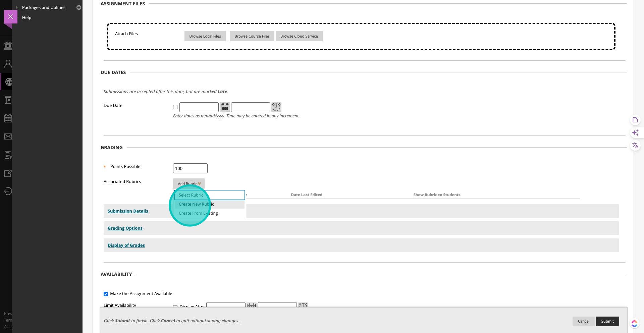Click the Due Date clock time picker
Viewport: 644px width, 333px height.
coord(276,107)
